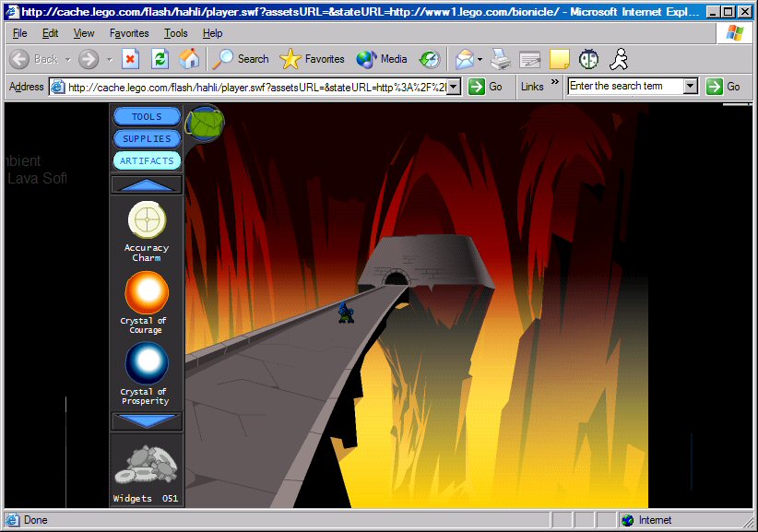Go to the Home page icon

click(x=189, y=59)
